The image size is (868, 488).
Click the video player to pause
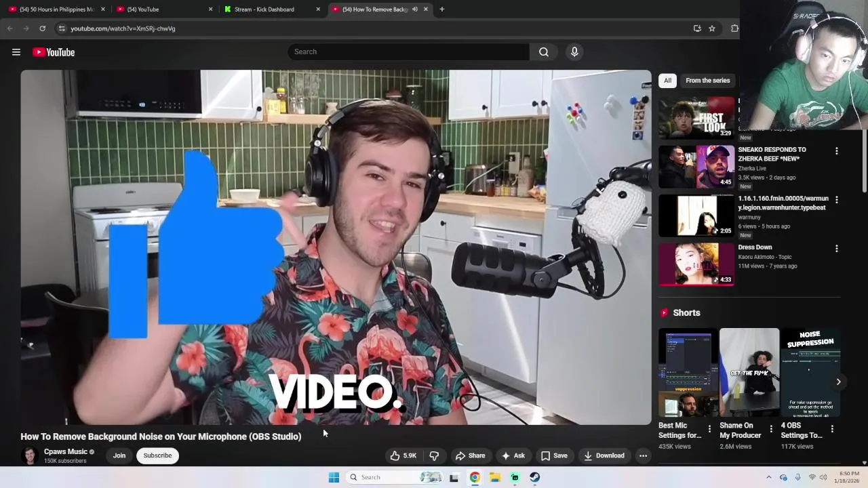coord(336,247)
